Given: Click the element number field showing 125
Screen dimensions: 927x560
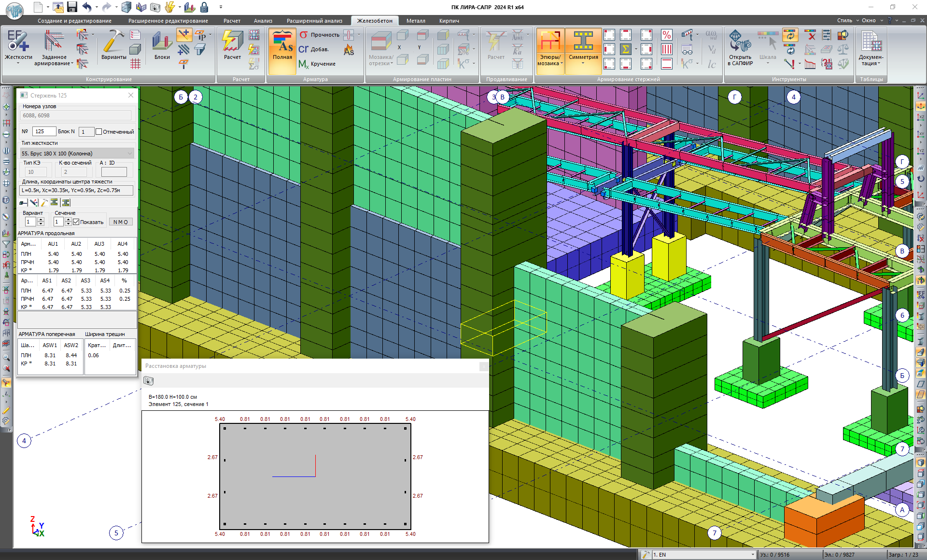Looking at the screenshot, I should (44, 131).
